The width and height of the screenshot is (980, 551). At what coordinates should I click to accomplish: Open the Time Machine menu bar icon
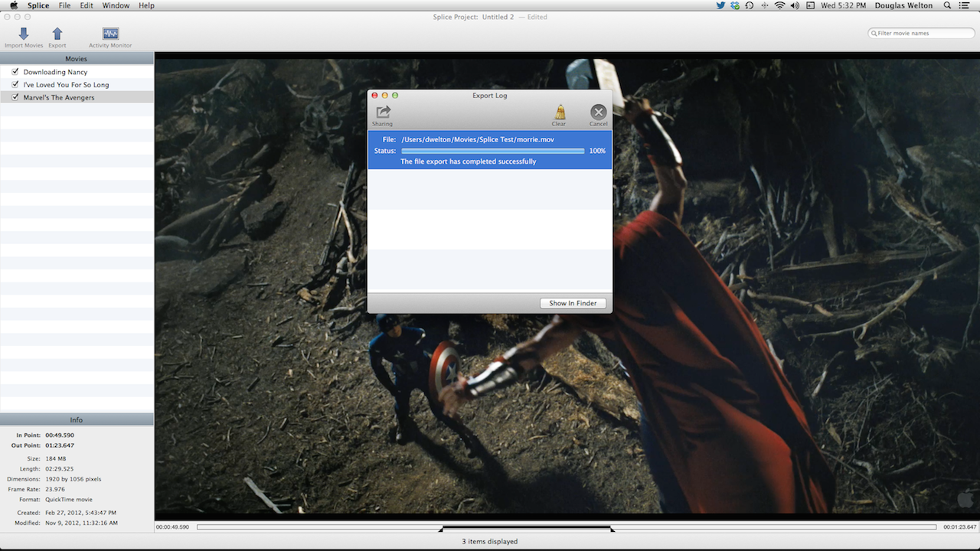pyautogui.click(x=750, y=5)
